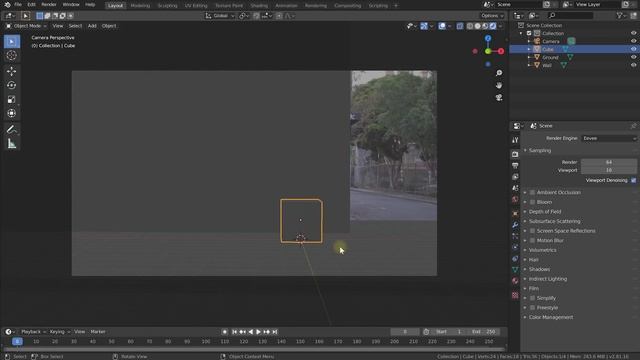The image size is (640, 360).
Task: Enable the Simplify checkbox
Action: click(x=532, y=298)
